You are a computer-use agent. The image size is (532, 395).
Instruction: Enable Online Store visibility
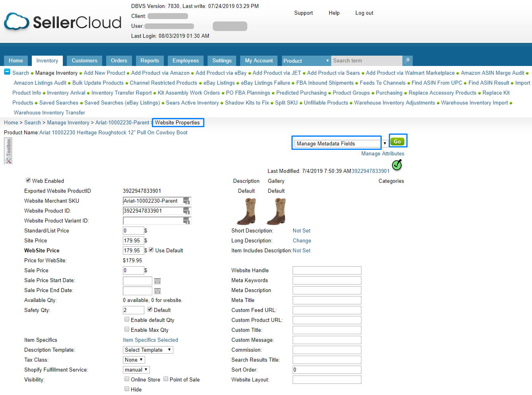click(127, 379)
